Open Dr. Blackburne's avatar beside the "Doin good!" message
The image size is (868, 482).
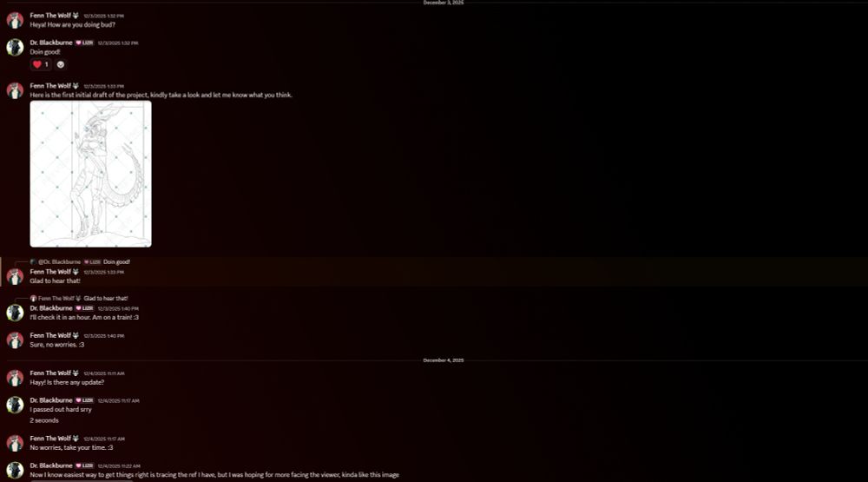(x=15, y=47)
